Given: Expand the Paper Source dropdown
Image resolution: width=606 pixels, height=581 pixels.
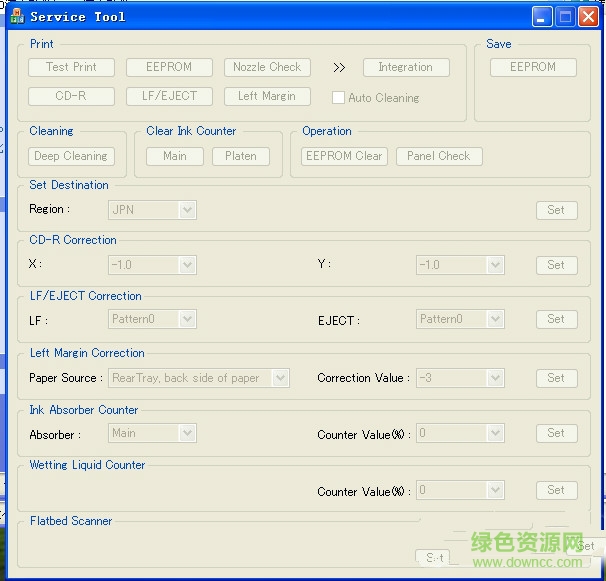Looking at the screenshot, I should pyautogui.click(x=280, y=378).
